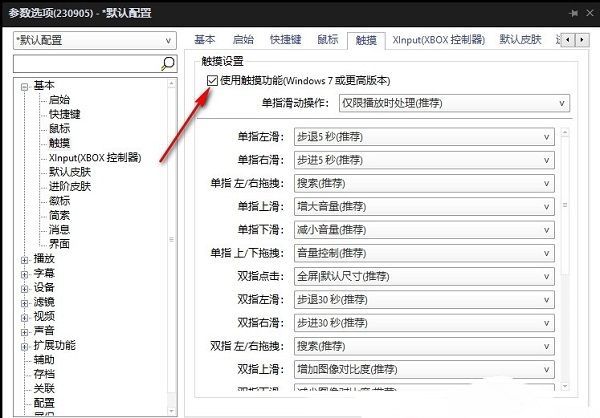Expand the 声音 tree node
This screenshot has width=600, height=418.
click(x=25, y=332)
